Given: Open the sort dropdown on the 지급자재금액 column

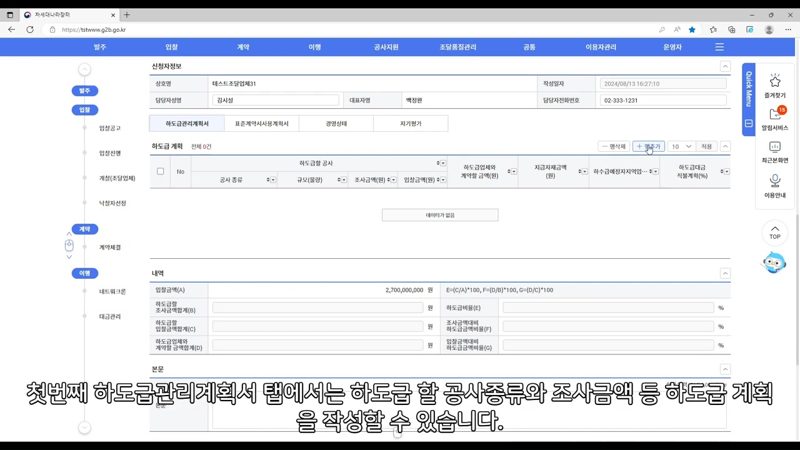Looking at the screenshot, I should 584,171.
